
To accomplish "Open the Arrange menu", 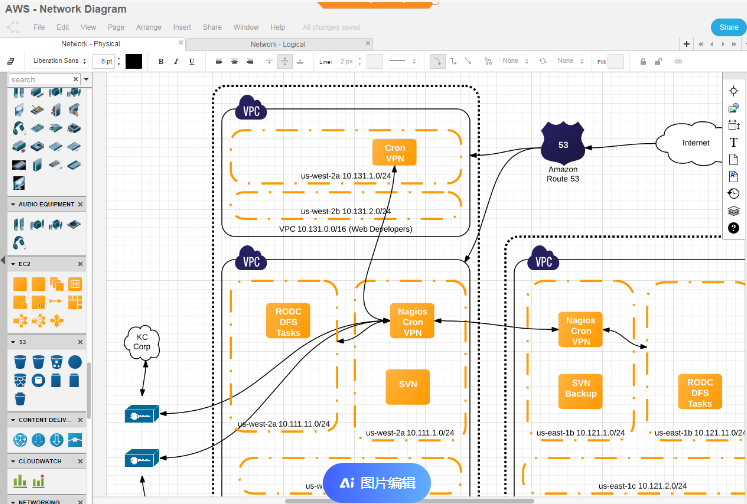I will 149,27.
